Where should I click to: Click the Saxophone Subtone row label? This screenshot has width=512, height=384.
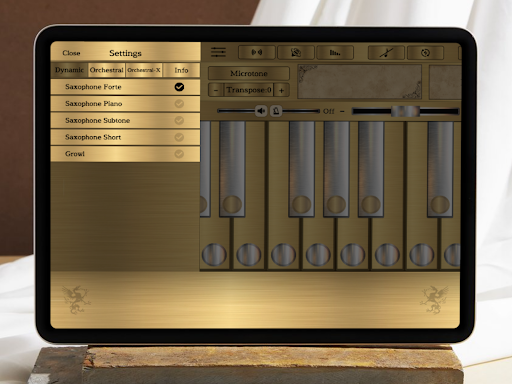98,120
